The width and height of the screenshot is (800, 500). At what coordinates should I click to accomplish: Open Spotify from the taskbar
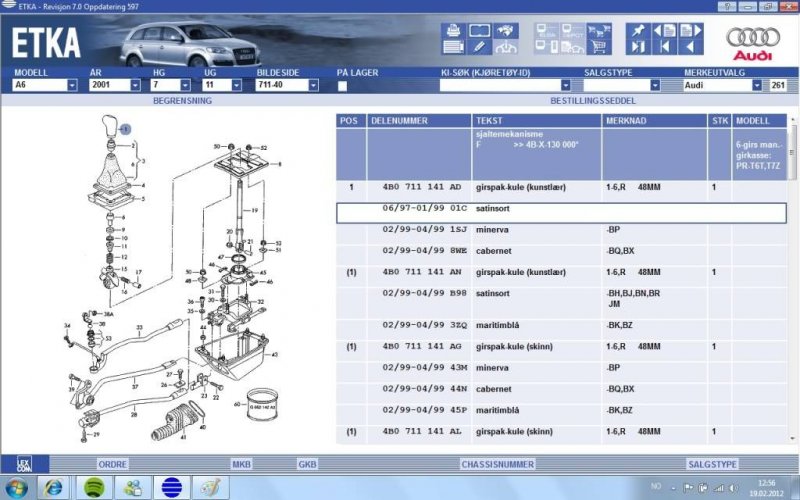coord(93,487)
